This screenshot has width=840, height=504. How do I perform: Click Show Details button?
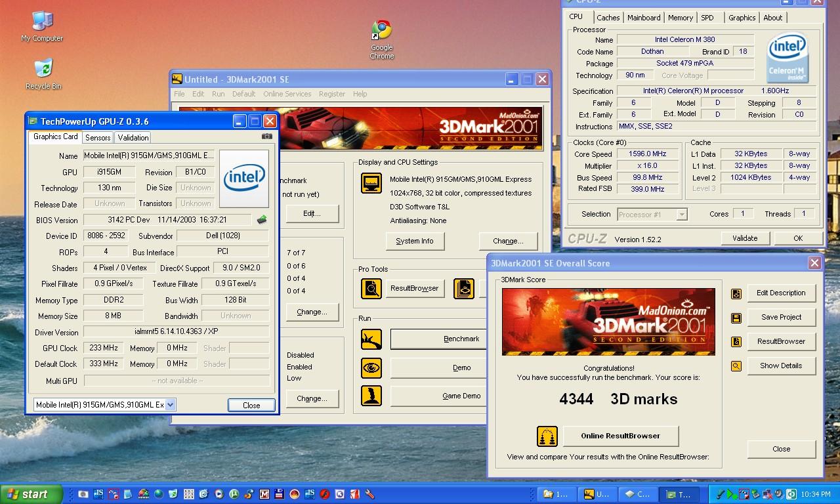coord(781,366)
